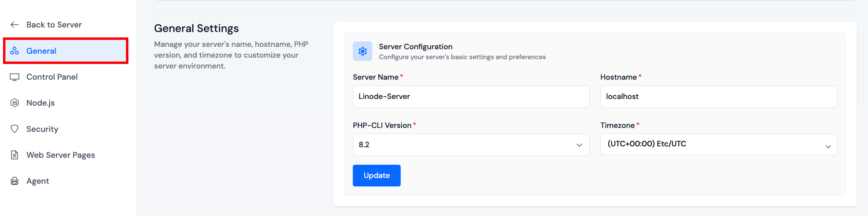Click the Node.js hexagon icon
Image resolution: width=868 pixels, height=216 pixels.
(x=14, y=103)
